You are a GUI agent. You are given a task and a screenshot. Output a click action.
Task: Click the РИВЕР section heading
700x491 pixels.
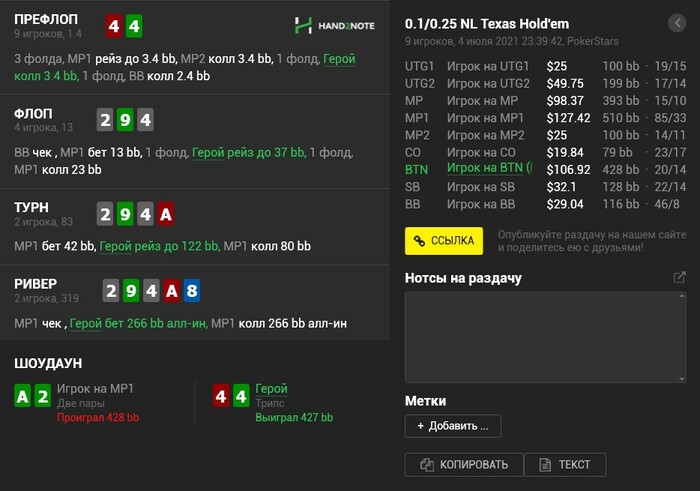[x=35, y=284]
